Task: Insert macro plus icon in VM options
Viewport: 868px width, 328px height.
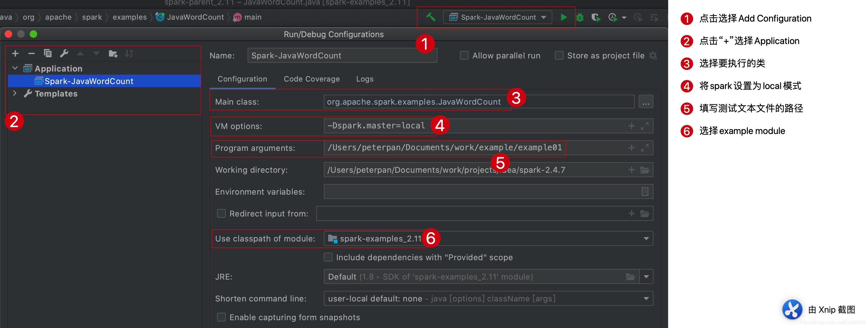Action: coord(631,126)
